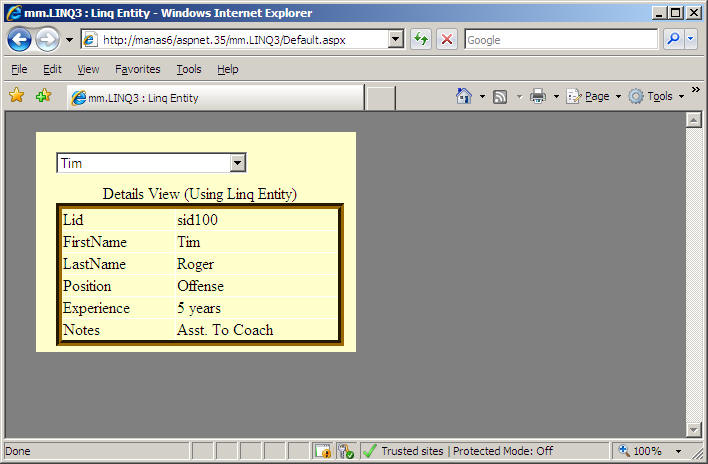Click the Google search box
708x464 pixels.
(561, 40)
